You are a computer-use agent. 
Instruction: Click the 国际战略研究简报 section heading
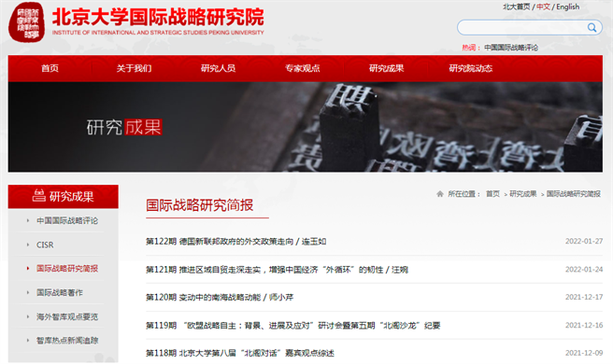coord(199,205)
